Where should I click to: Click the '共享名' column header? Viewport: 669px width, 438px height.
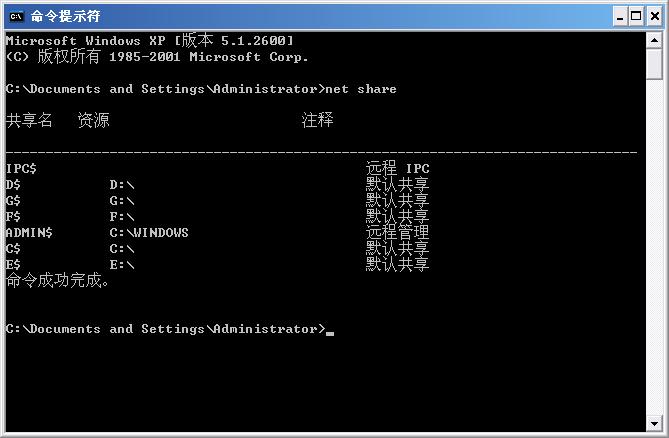coord(29,120)
